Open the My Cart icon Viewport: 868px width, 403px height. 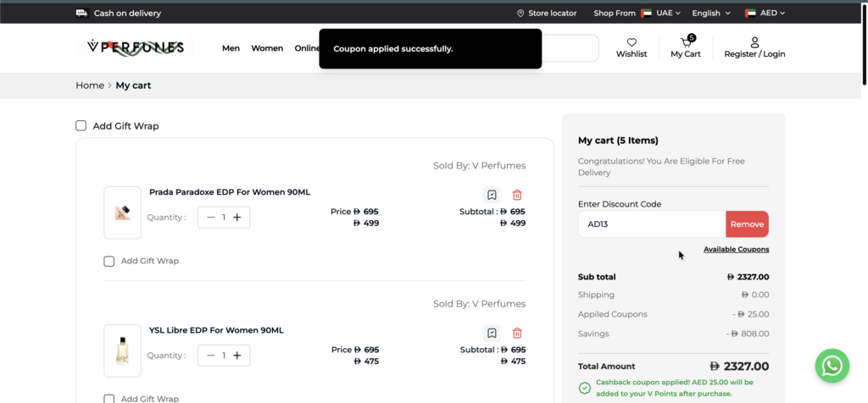(686, 42)
